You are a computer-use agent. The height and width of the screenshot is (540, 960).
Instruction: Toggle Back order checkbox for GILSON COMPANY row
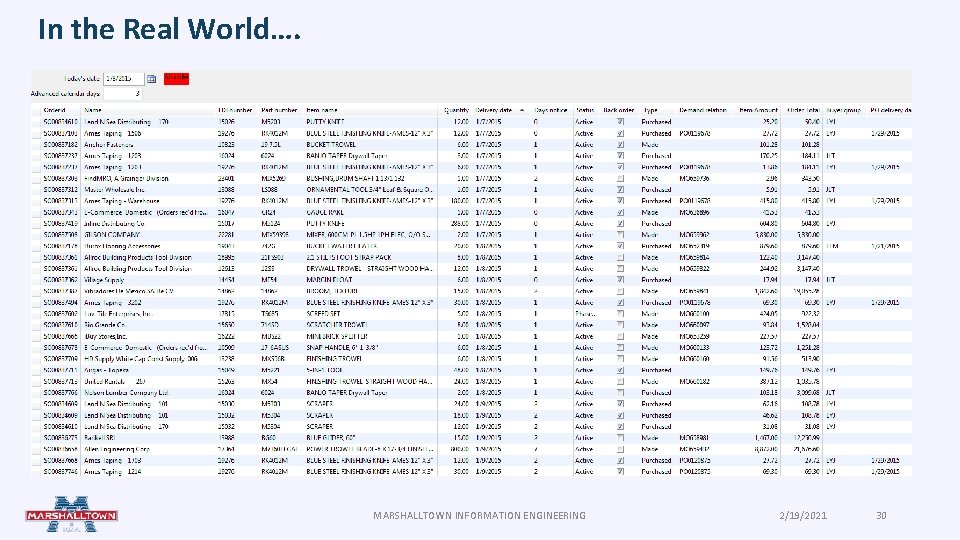pos(620,234)
